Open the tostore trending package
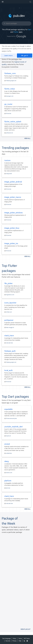Image resolution: width=33 pixels, height=644 pixels. (x=7, y=160)
